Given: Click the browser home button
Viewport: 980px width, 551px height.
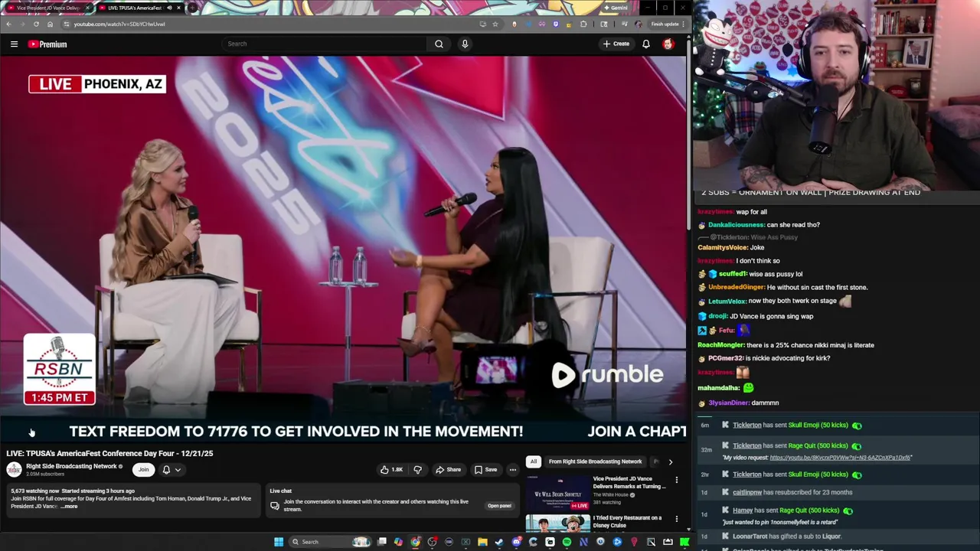Looking at the screenshot, I should (x=50, y=24).
